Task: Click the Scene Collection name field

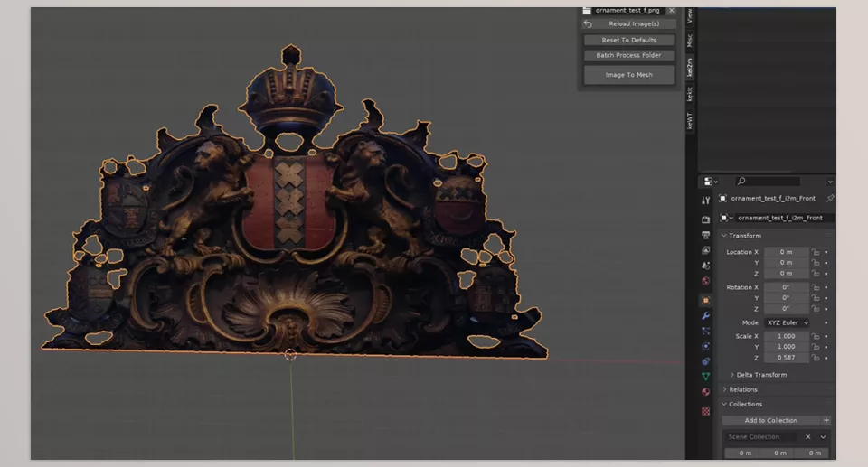Action: pyautogui.click(x=761, y=436)
